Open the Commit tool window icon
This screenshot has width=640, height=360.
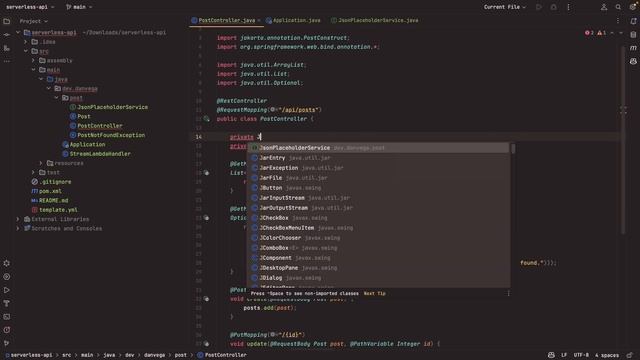click(7, 35)
